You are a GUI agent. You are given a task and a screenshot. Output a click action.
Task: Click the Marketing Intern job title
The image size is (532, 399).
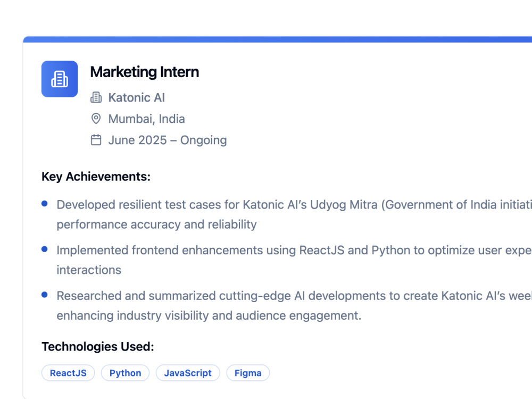[145, 72]
